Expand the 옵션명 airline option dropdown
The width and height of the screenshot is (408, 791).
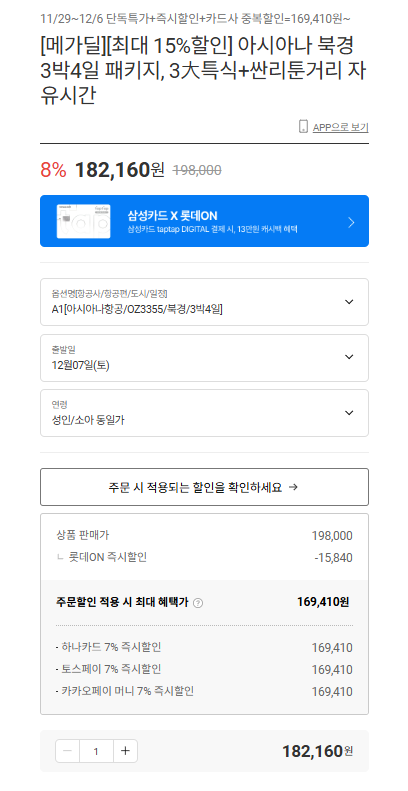pyautogui.click(x=204, y=302)
